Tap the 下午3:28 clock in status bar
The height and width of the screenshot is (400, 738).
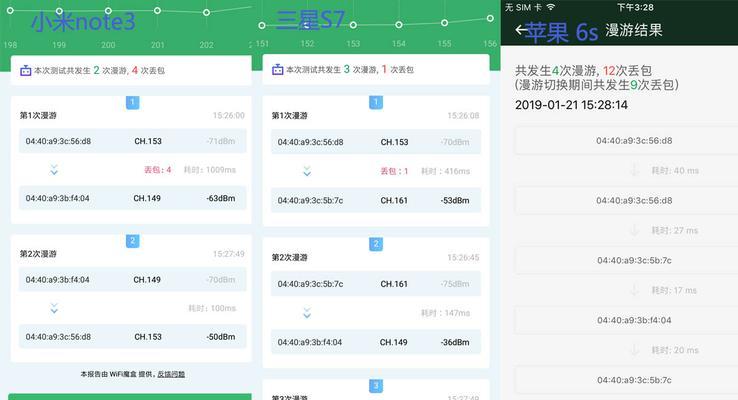pyautogui.click(x=635, y=7)
